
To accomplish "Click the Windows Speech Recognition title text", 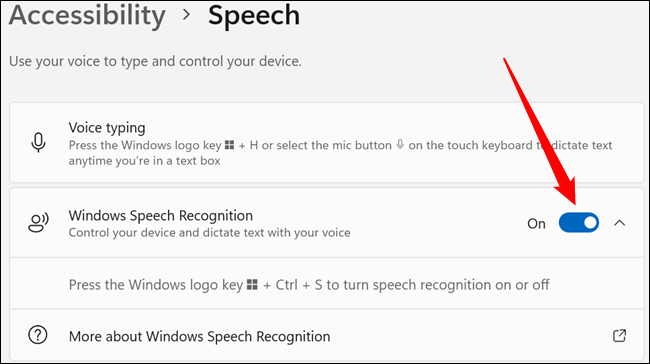I will point(161,216).
